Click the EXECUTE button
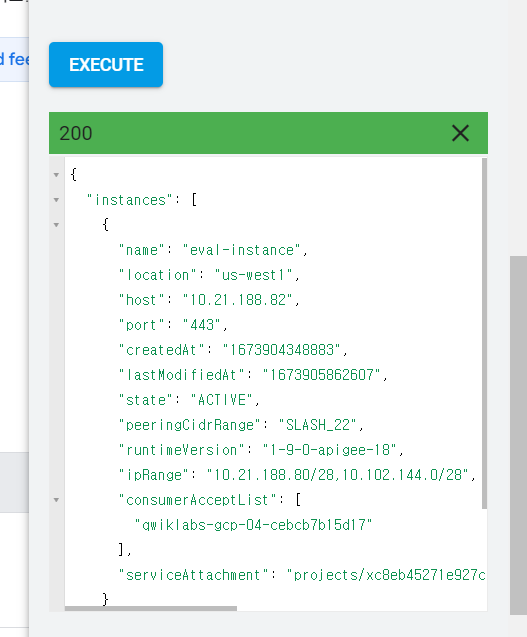This screenshot has width=527, height=637. [106, 65]
